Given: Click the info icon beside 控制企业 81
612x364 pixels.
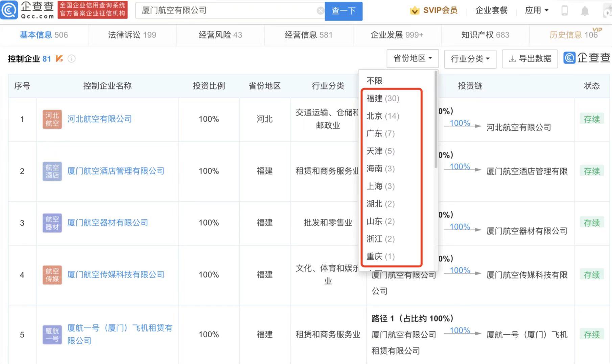Looking at the screenshot, I should [71, 59].
